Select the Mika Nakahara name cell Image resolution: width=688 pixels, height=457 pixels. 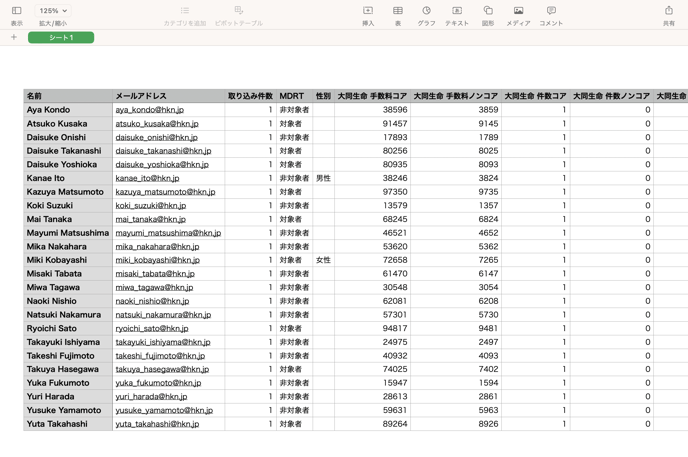(x=68, y=246)
